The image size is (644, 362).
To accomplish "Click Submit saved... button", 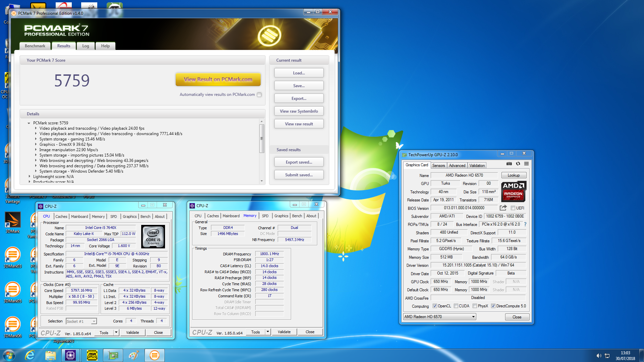I will click(x=299, y=175).
